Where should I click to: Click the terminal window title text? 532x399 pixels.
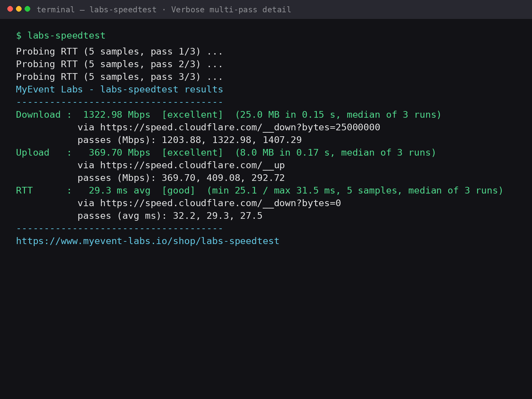(164, 10)
